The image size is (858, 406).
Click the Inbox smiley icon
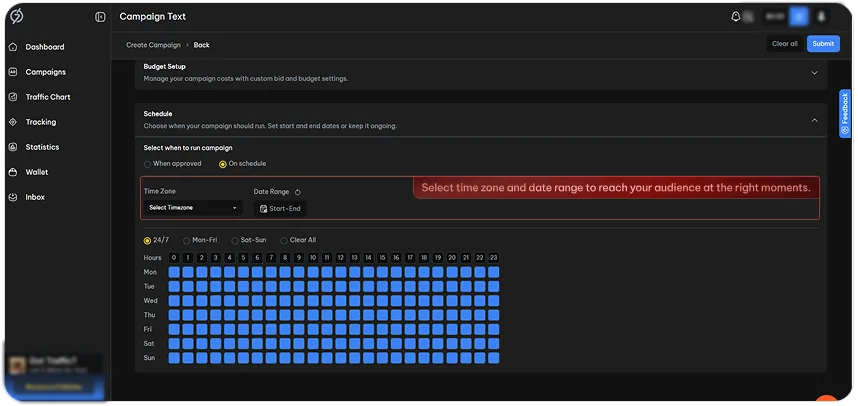14,197
